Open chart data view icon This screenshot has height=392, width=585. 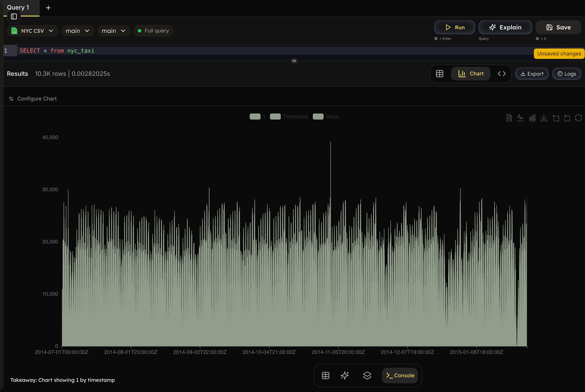509,118
